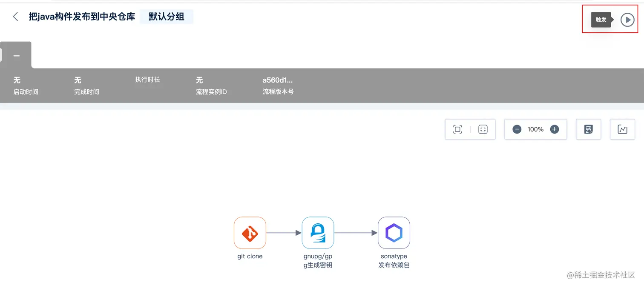Image resolution: width=644 pixels, height=288 pixels.
Task: Click the git clone node label
Action: pyautogui.click(x=250, y=256)
